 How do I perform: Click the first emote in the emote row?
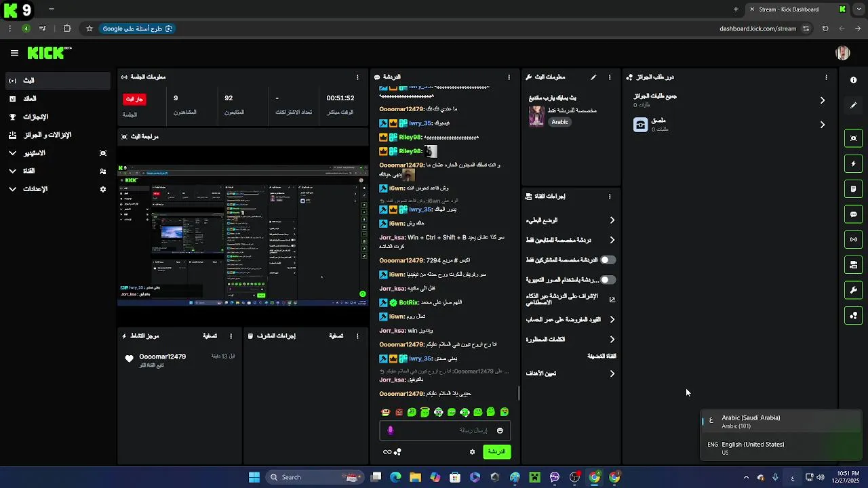pyautogui.click(x=386, y=412)
